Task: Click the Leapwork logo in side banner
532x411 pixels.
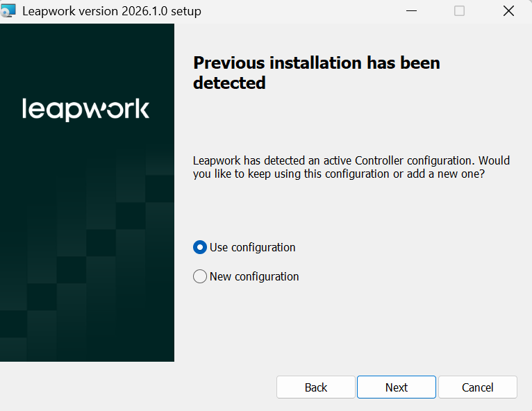Action: click(86, 109)
